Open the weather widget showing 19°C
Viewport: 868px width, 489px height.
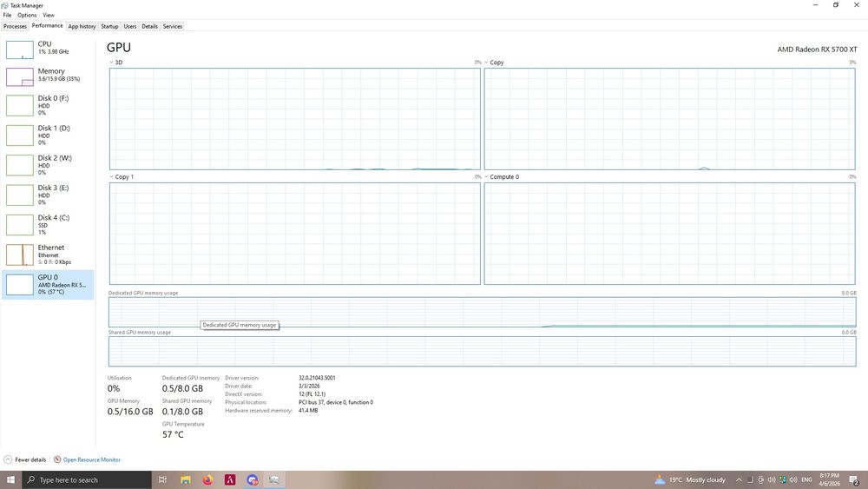690,479
